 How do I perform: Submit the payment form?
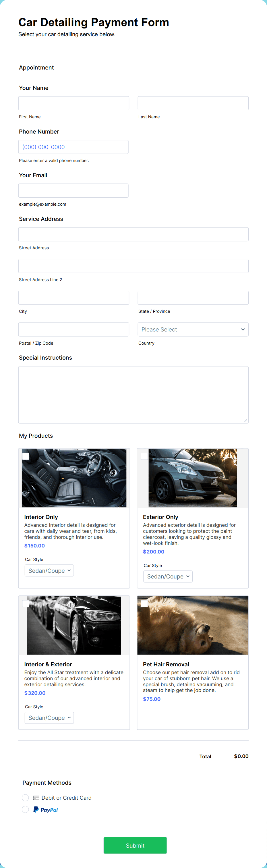pos(135,845)
